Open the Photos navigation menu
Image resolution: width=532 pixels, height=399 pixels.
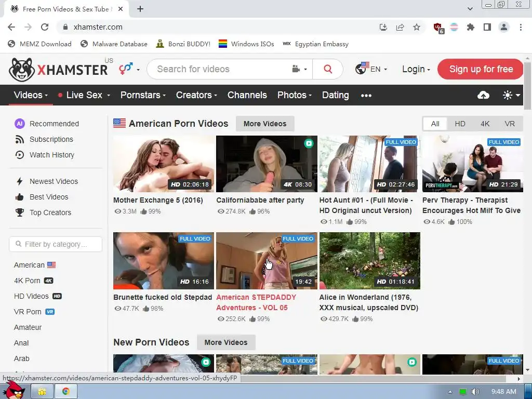click(x=294, y=96)
